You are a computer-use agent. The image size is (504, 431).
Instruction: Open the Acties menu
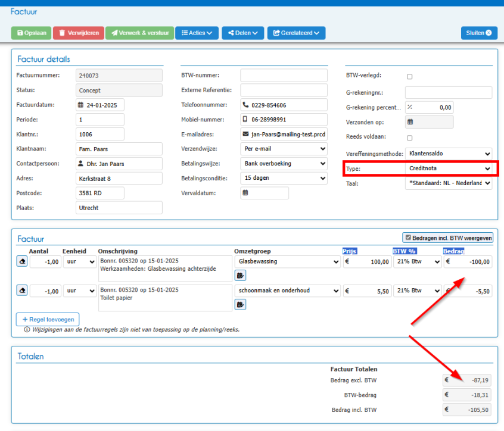click(197, 33)
